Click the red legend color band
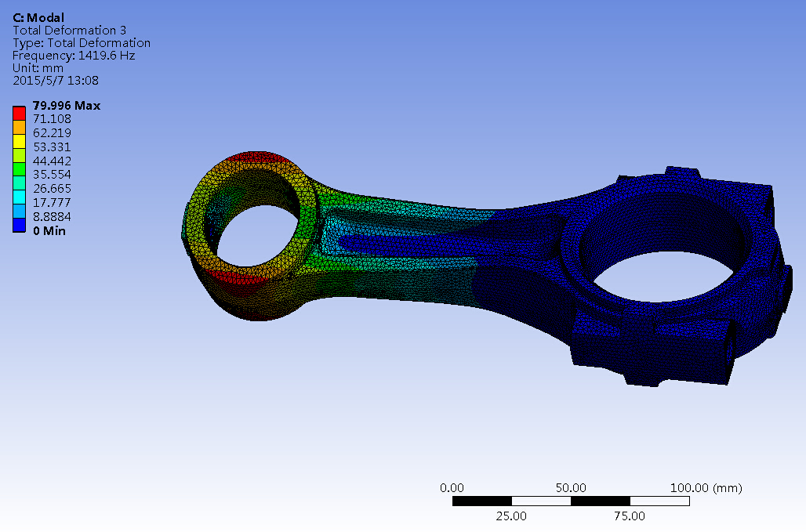Image resolution: width=806 pixels, height=532 pixels. point(19,114)
